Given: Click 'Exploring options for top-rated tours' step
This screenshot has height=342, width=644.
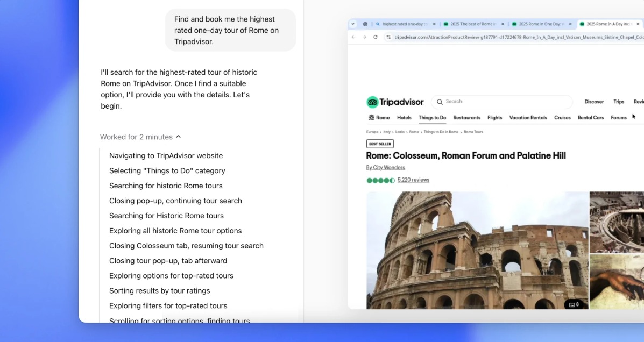Looking at the screenshot, I should [x=171, y=275].
